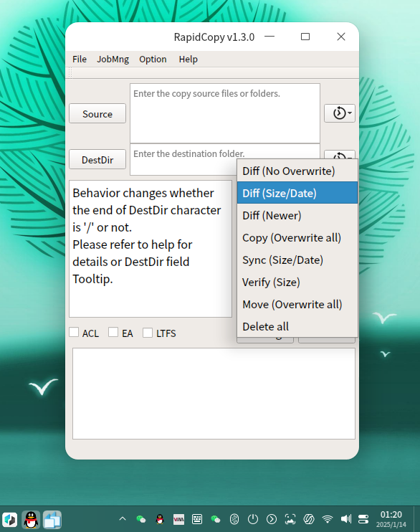Enable the EA checkbox
The width and height of the screenshot is (420, 532).
pos(113,332)
